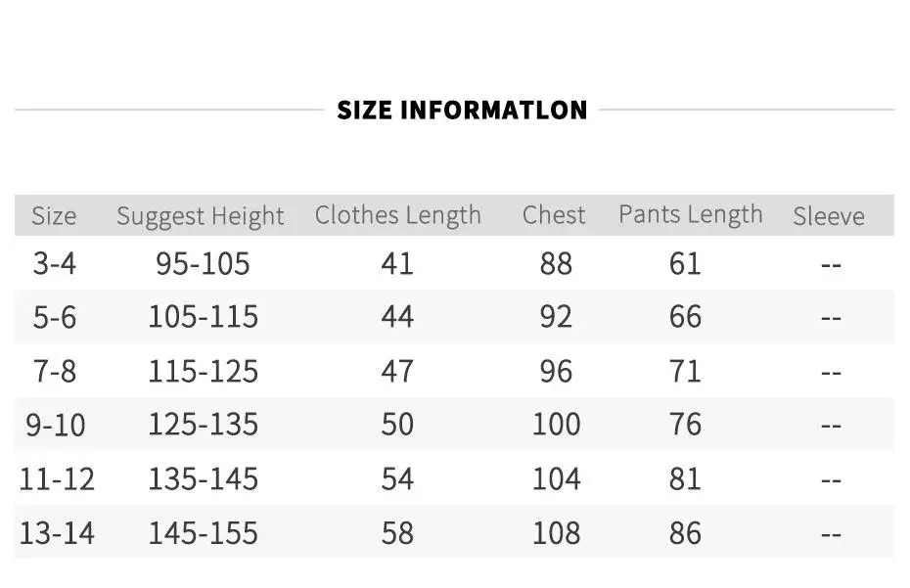Click the chest value 108

pos(556,532)
